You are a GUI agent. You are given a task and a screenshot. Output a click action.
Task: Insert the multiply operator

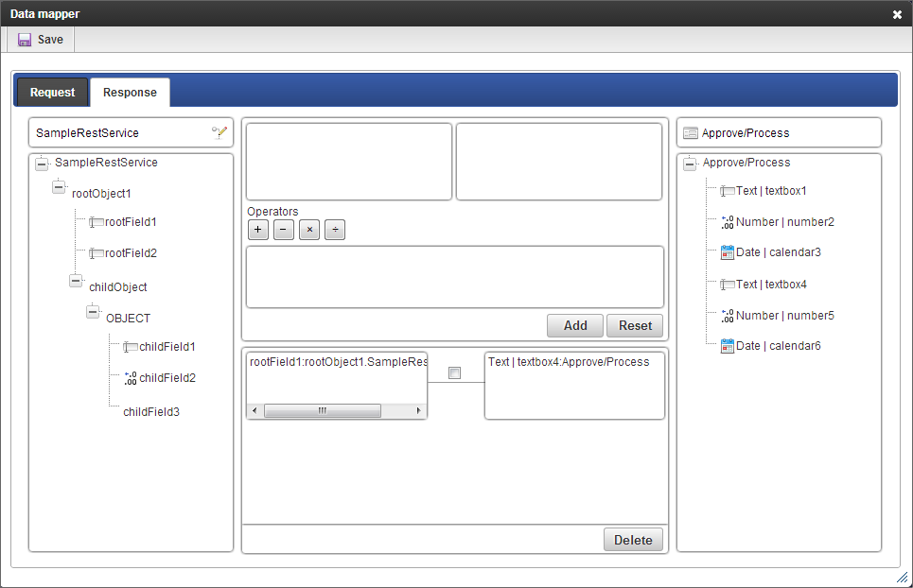[x=309, y=230]
